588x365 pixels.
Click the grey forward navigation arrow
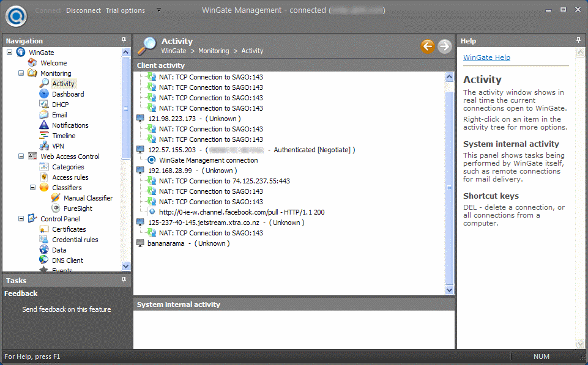(x=444, y=46)
